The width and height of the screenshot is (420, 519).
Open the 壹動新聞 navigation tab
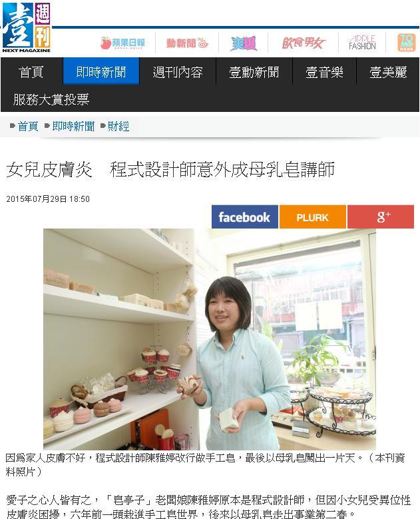(254, 72)
